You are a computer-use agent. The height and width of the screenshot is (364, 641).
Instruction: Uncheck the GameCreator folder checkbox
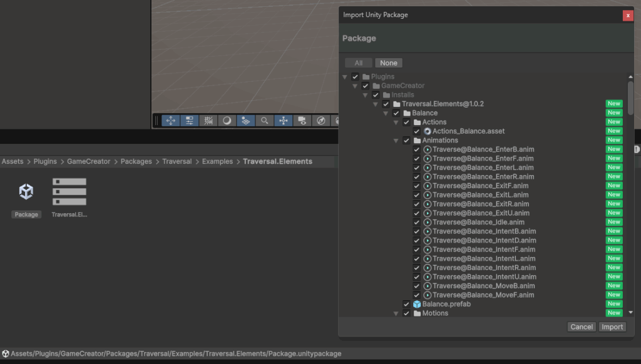365,86
